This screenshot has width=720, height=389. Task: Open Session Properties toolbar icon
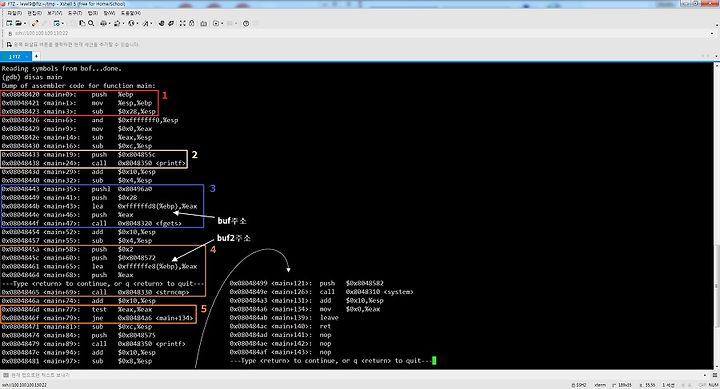(x=56, y=23)
